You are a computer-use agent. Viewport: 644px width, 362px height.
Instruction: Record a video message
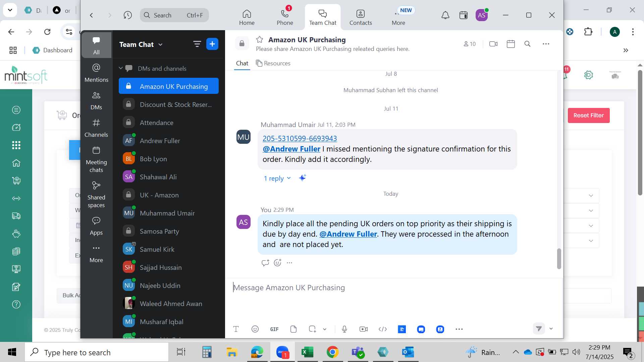[364, 329]
